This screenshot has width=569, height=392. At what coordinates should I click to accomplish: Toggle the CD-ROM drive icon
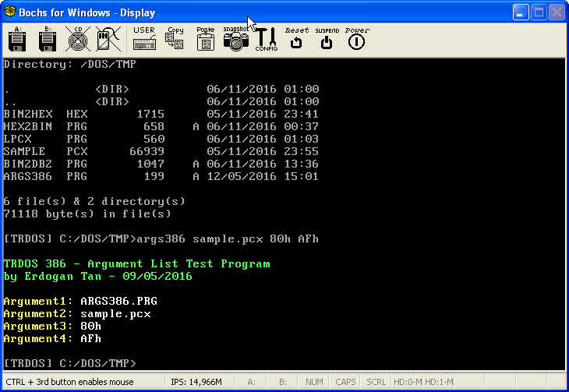(78, 39)
